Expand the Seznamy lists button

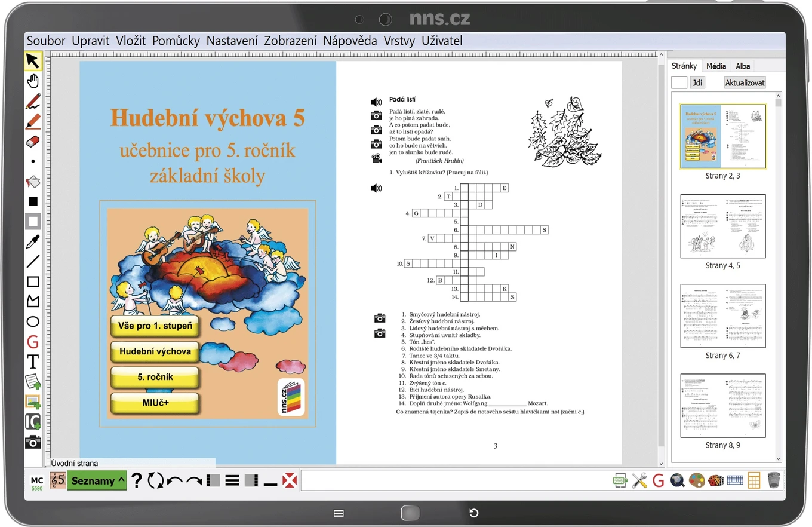click(x=97, y=480)
